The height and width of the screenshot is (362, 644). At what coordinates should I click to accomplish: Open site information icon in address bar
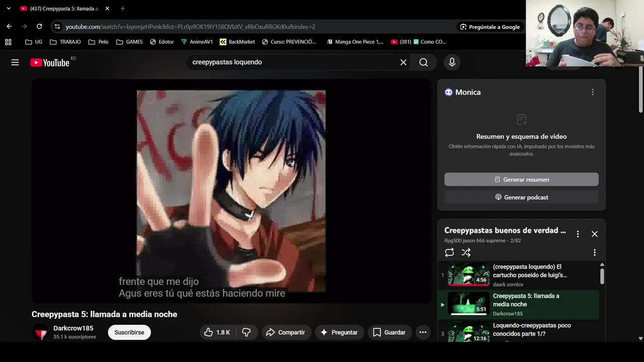pyautogui.click(x=57, y=27)
